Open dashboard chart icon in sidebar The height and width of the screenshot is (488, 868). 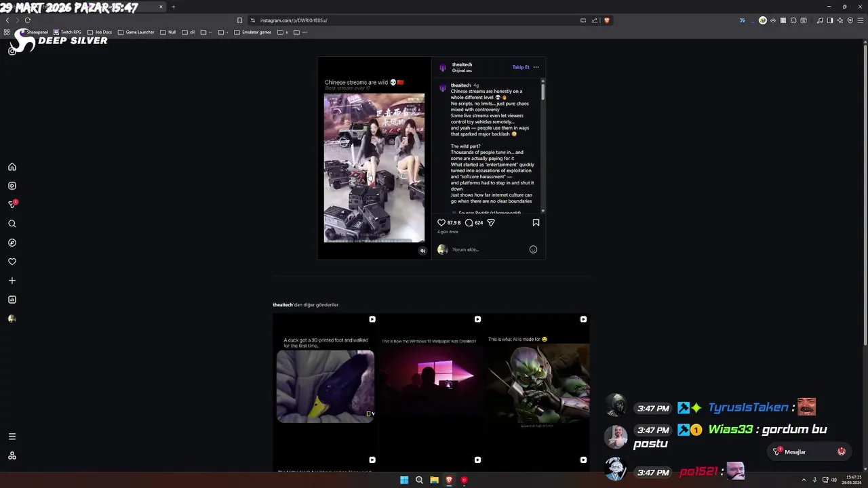[x=12, y=300]
